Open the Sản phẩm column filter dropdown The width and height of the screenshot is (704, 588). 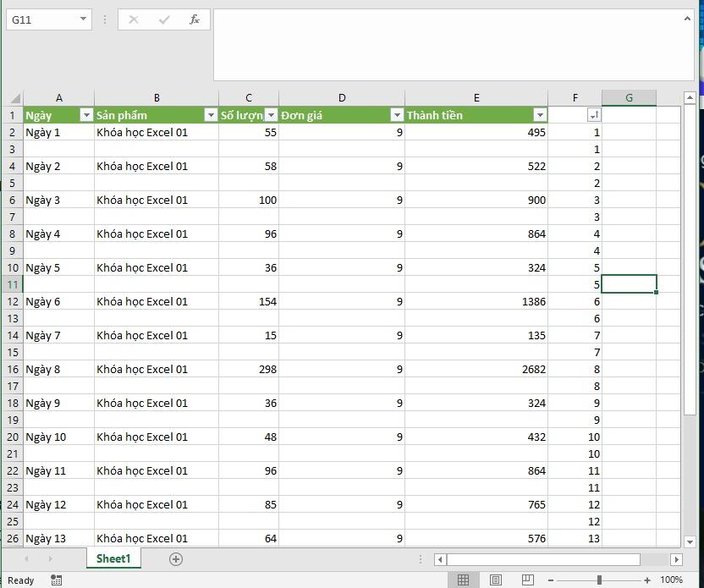212,114
